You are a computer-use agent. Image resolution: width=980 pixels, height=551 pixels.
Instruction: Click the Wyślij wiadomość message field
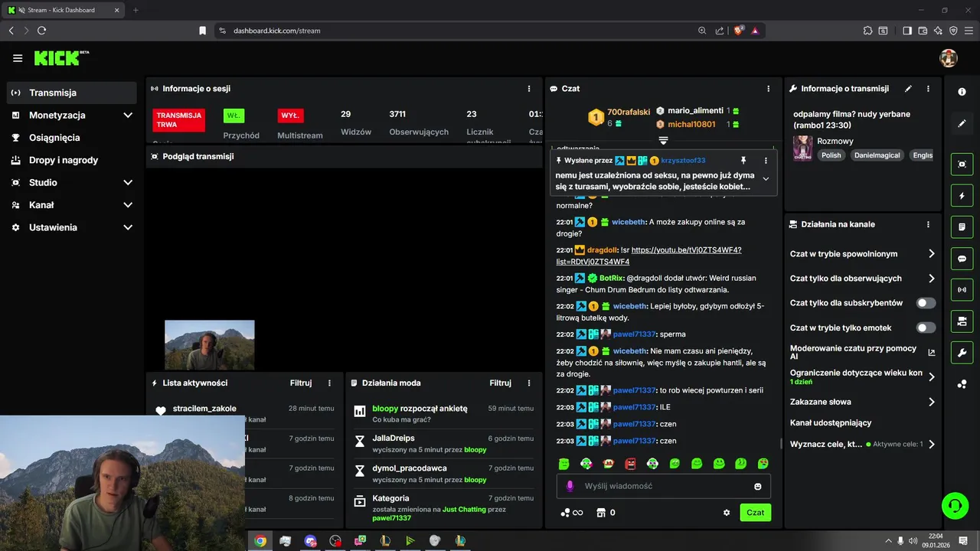point(663,486)
